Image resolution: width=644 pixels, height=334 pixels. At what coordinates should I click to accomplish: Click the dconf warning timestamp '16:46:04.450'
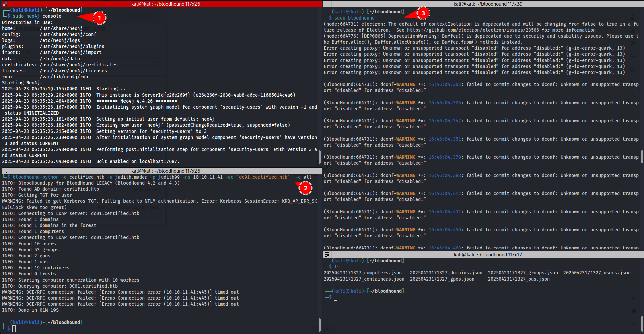coord(445,230)
